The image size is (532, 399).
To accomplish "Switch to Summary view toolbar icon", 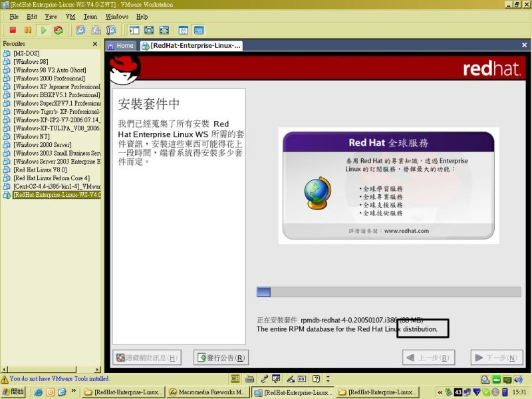I will 184,30.
